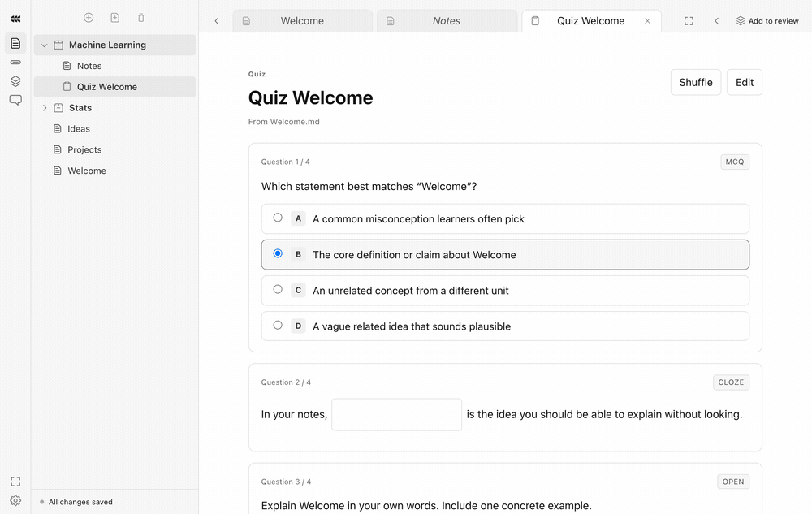
Task: Select answer D, a vague related idea
Action: pyautogui.click(x=505, y=326)
